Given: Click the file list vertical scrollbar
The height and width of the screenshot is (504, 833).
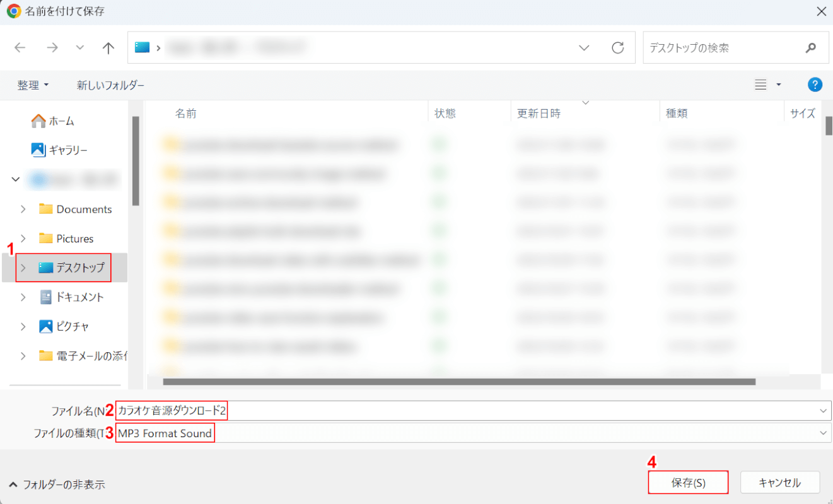Looking at the screenshot, I should tap(828, 126).
